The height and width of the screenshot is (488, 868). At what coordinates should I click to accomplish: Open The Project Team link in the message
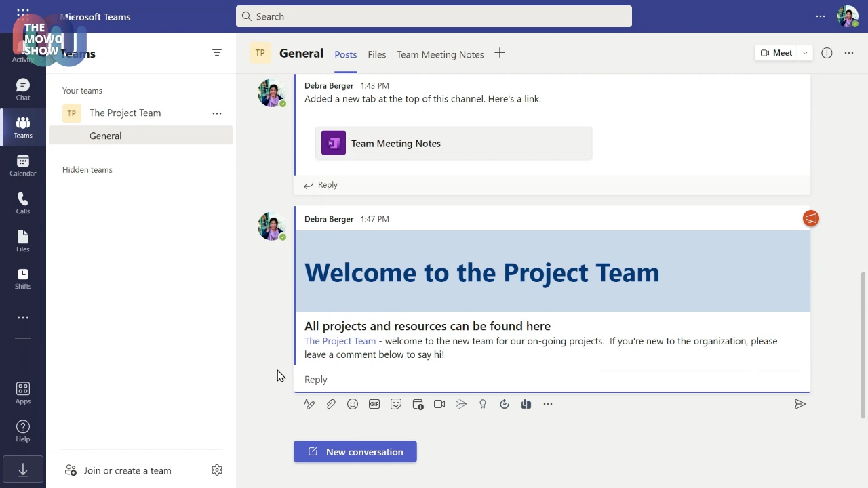click(340, 341)
